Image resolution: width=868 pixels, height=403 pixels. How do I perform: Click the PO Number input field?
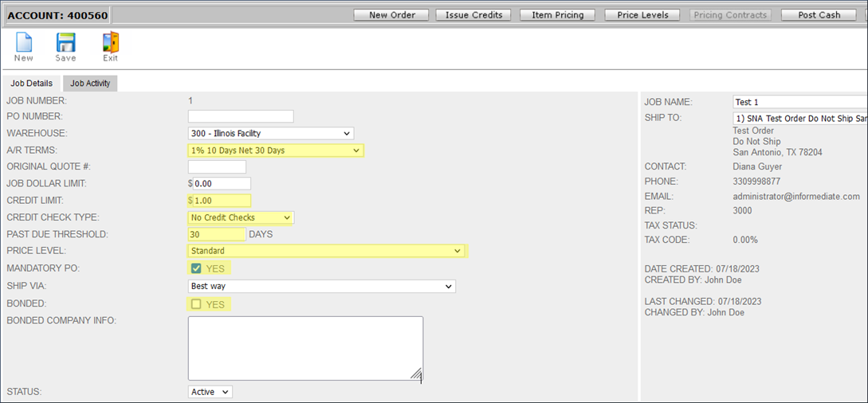[241, 116]
